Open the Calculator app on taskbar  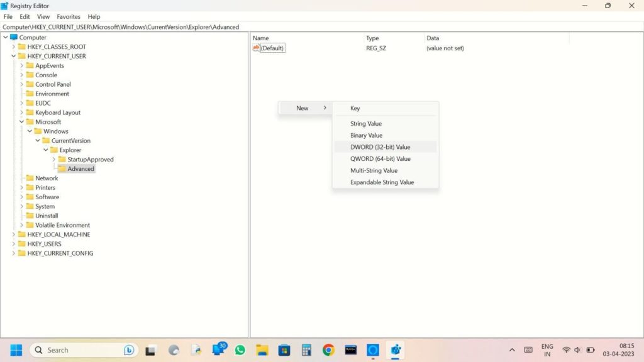pos(306,350)
